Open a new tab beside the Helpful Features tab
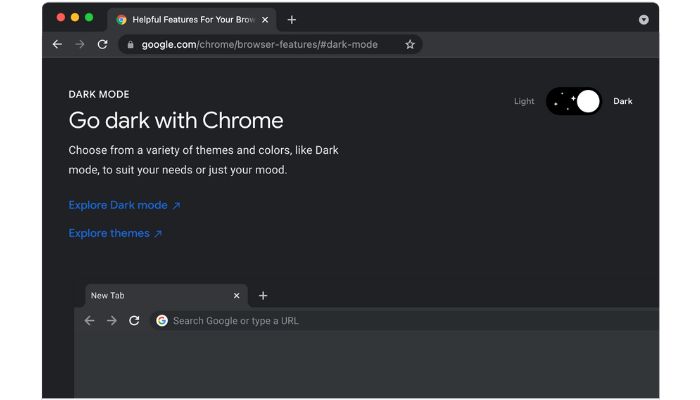Image resolution: width=700 pixels, height=400 pixels. pyautogui.click(x=292, y=20)
